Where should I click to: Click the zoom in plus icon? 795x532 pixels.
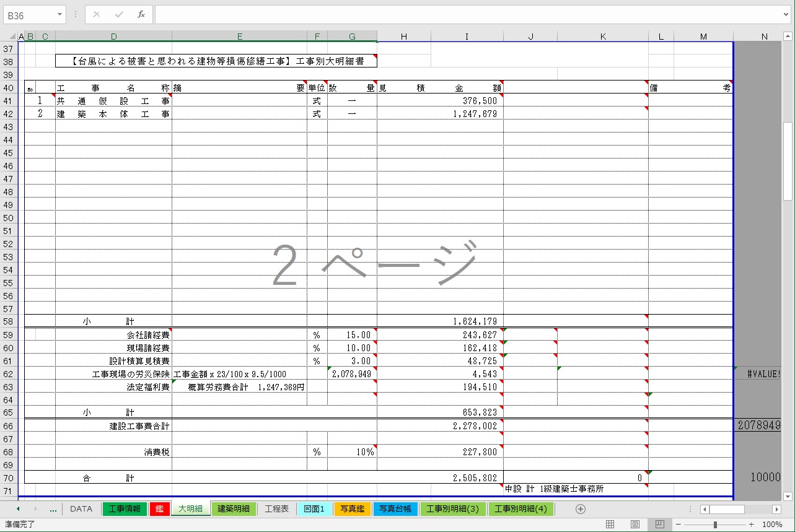[x=751, y=525]
